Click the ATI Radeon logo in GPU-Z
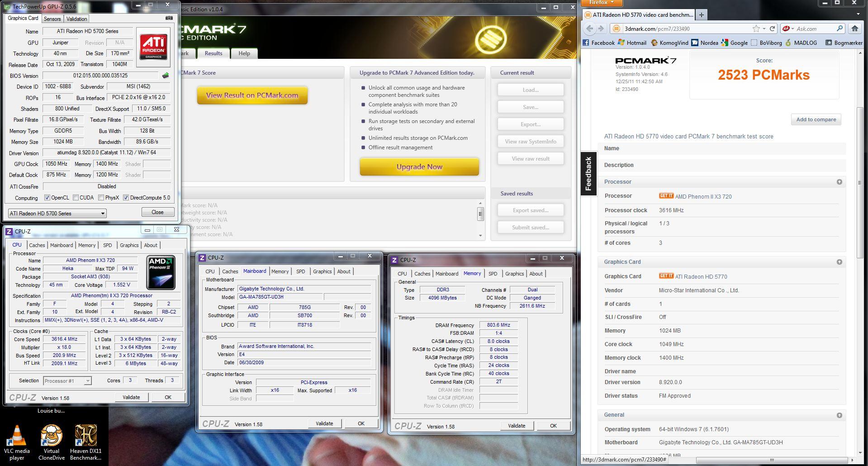This screenshot has width=868, height=466. pyautogui.click(x=153, y=47)
